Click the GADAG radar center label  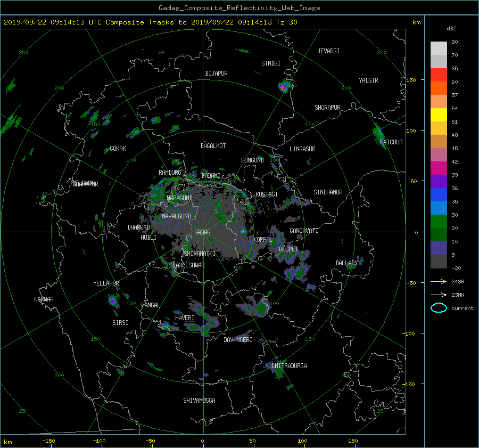point(202,232)
